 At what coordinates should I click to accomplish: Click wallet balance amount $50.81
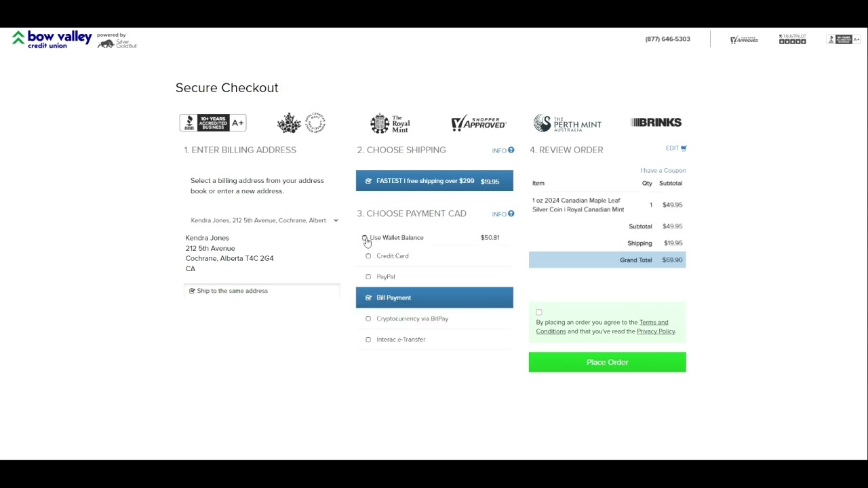(x=490, y=238)
